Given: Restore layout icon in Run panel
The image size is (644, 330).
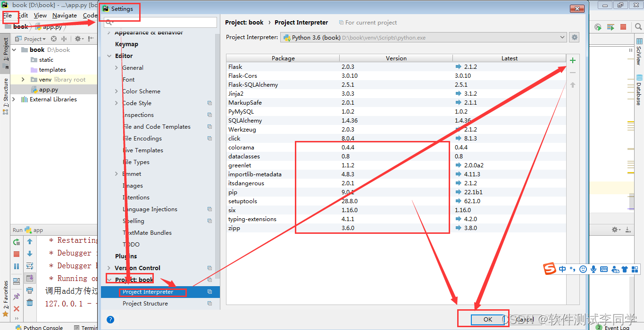Looking at the screenshot, I should [17, 281].
